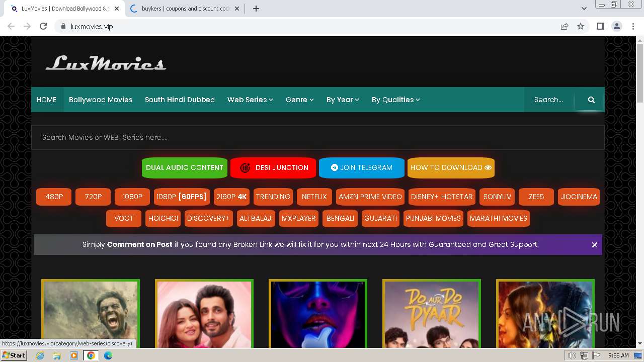Click the browser address bar
Viewport: 644px width, 362px height.
pos(307,26)
